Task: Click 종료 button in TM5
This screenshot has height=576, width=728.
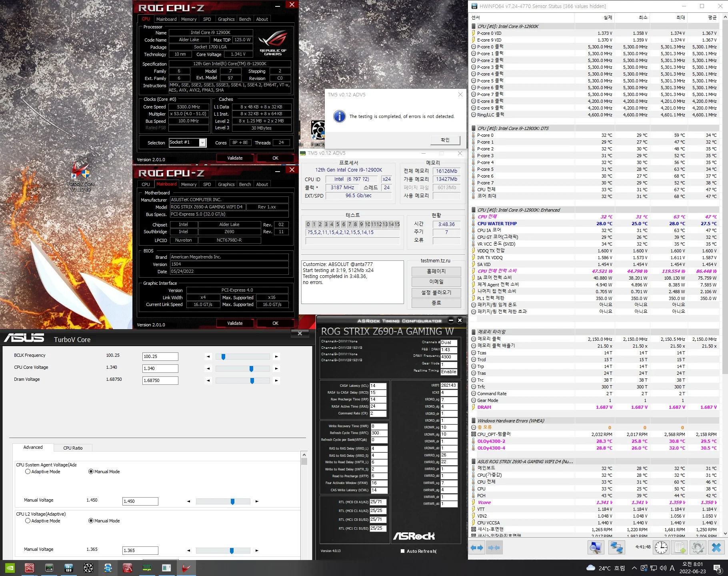Action: (436, 303)
